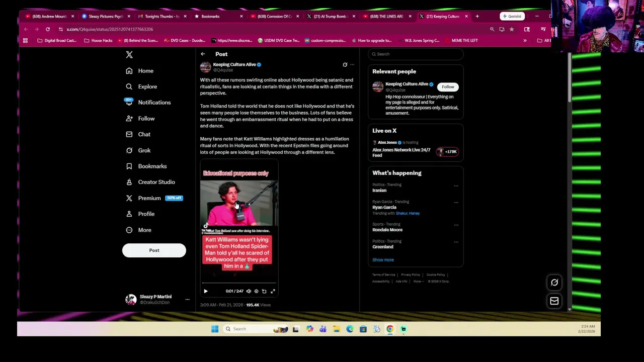Click the zoom magnifier in the address bar
644x362 pixels.
[492, 29]
